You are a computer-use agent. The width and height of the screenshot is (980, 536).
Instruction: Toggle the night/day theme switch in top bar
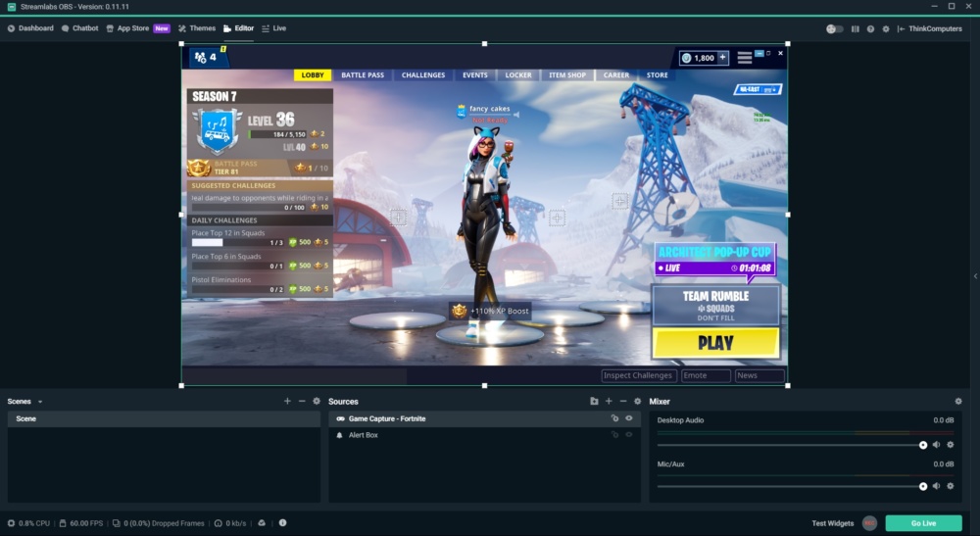[834, 28]
